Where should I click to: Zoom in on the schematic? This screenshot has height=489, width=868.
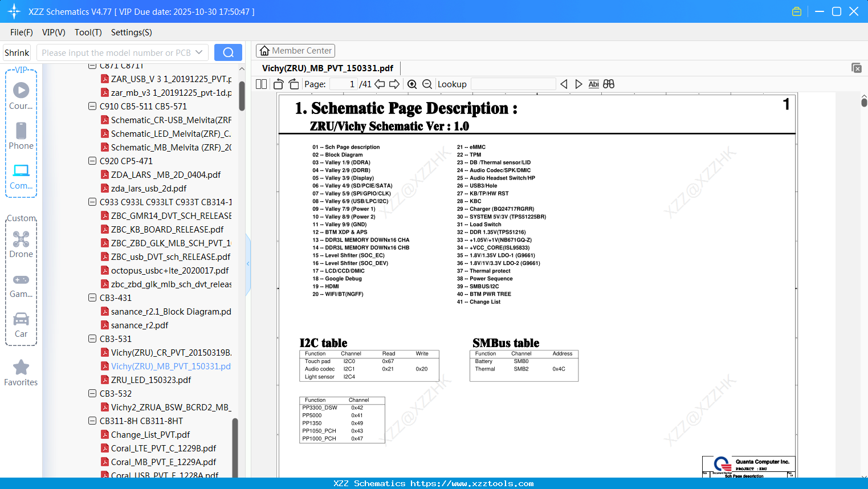point(412,84)
